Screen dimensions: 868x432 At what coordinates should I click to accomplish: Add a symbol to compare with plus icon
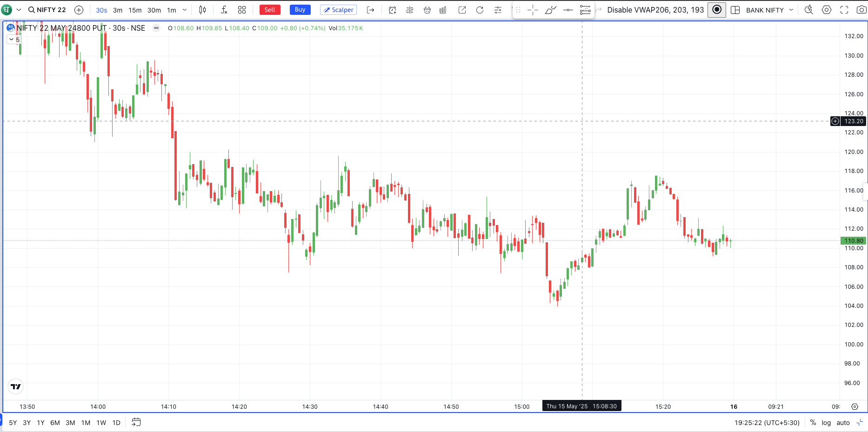click(79, 10)
